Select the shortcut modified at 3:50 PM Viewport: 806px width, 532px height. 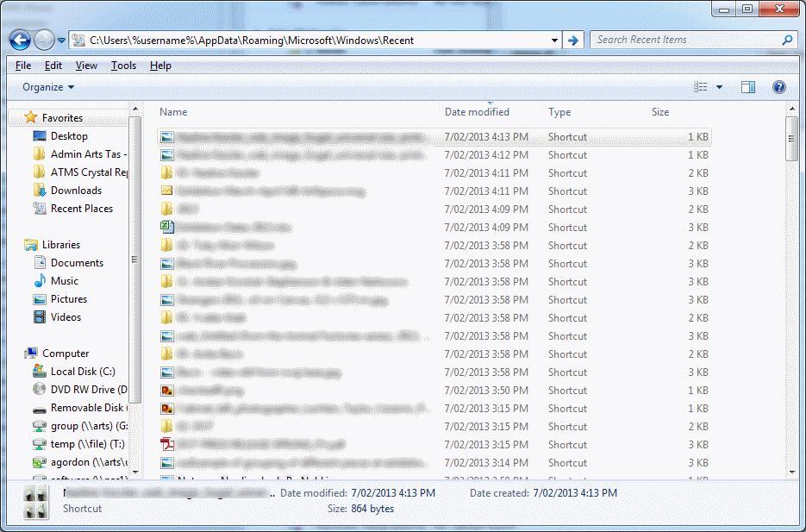click(x=434, y=390)
